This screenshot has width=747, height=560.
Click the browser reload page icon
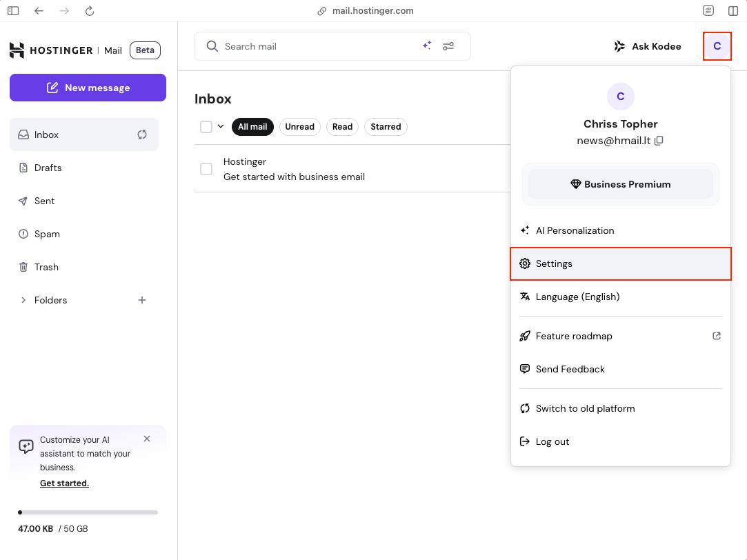(89, 11)
